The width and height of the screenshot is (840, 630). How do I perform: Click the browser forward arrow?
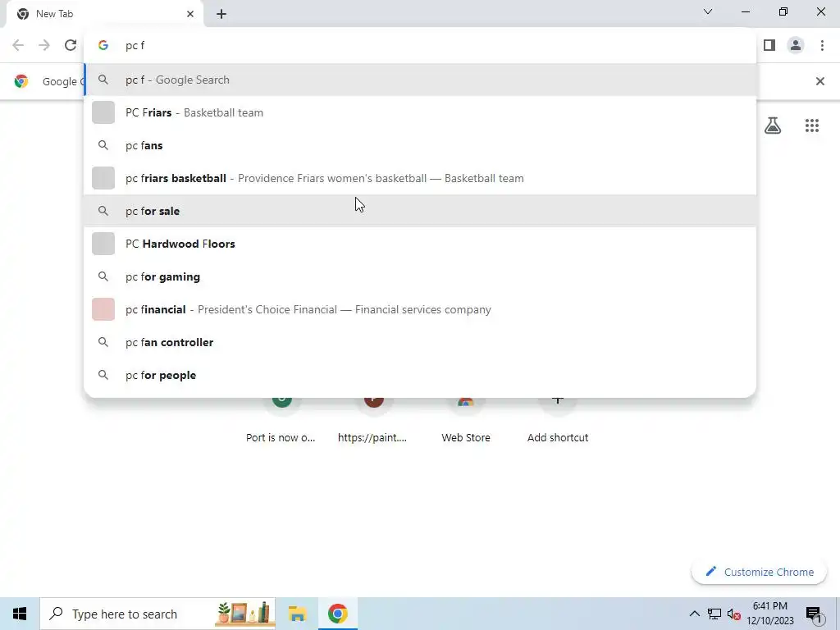pos(44,46)
